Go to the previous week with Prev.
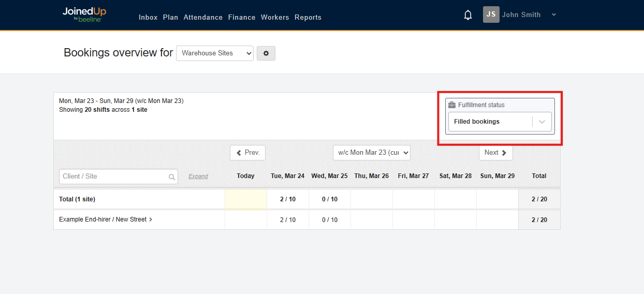The height and width of the screenshot is (294, 644). [x=247, y=153]
